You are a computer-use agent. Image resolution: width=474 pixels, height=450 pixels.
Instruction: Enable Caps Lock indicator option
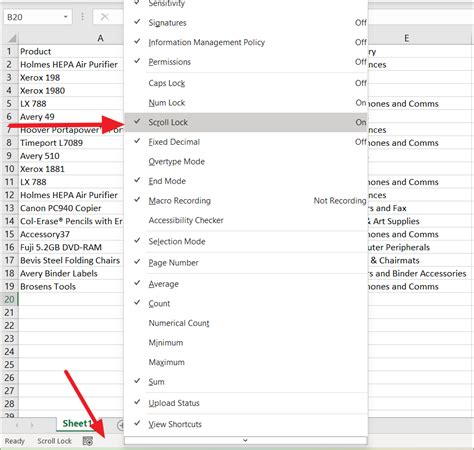[x=246, y=83]
